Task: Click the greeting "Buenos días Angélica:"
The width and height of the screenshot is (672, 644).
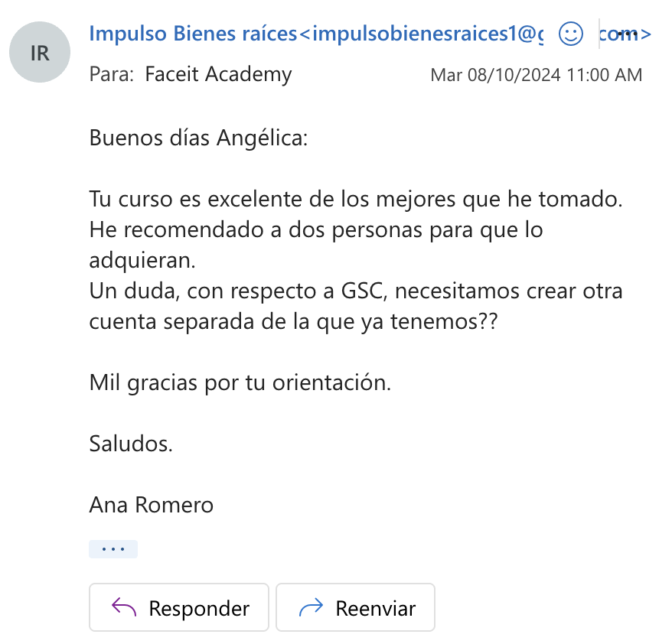Action: (x=198, y=138)
